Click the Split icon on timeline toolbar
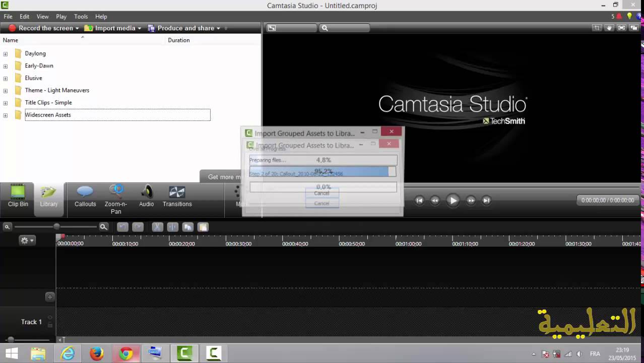This screenshot has height=363, width=644. pos(172,227)
